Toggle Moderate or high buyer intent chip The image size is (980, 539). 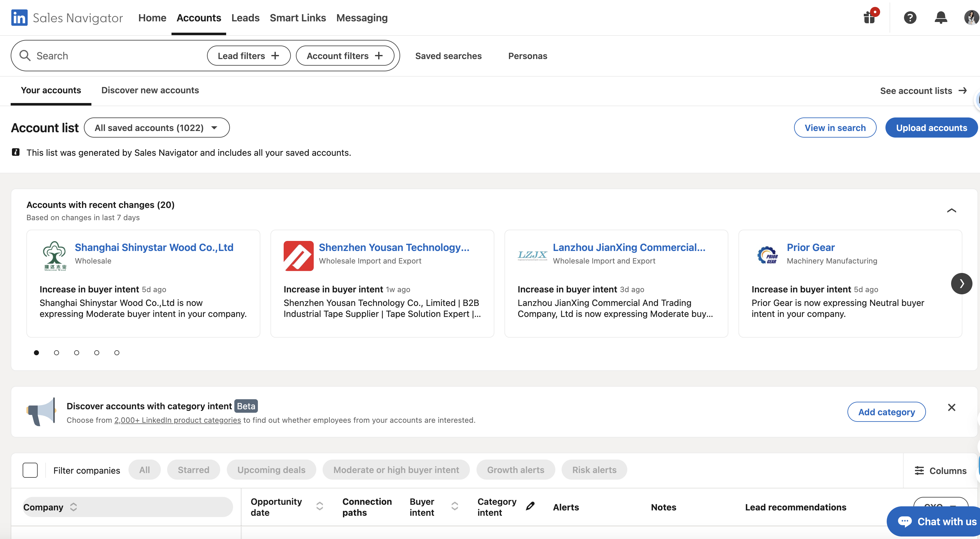click(396, 470)
